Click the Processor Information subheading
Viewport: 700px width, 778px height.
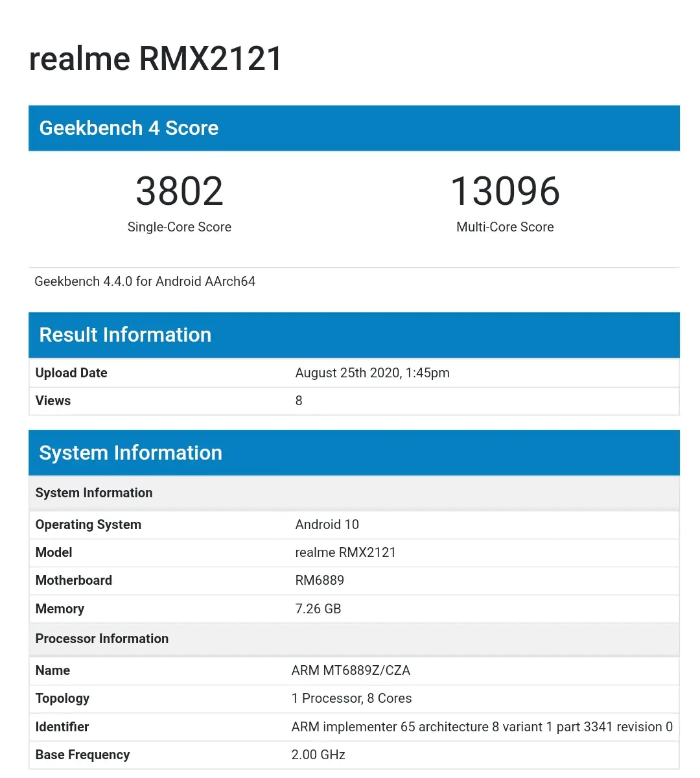pyautogui.click(x=102, y=639)
